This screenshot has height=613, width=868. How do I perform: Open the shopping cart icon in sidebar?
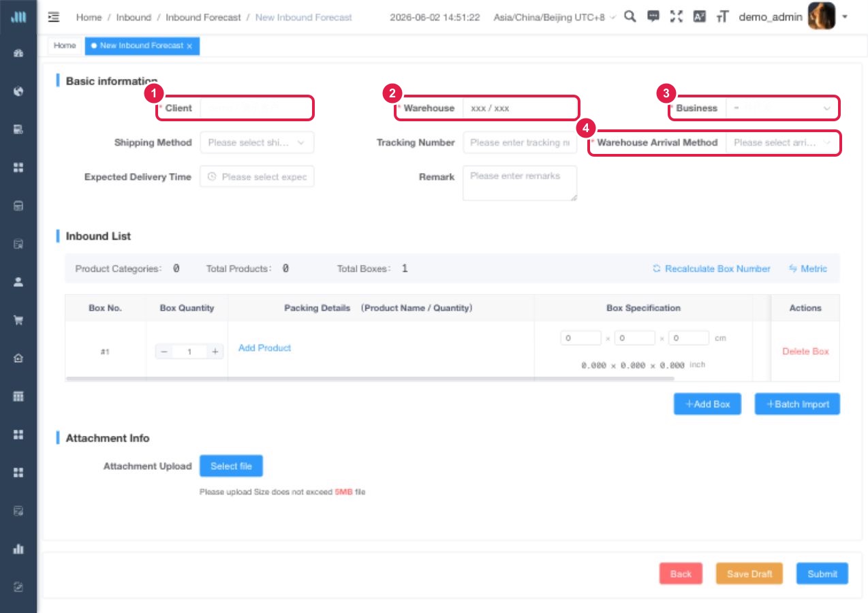(x=19, y=320)
